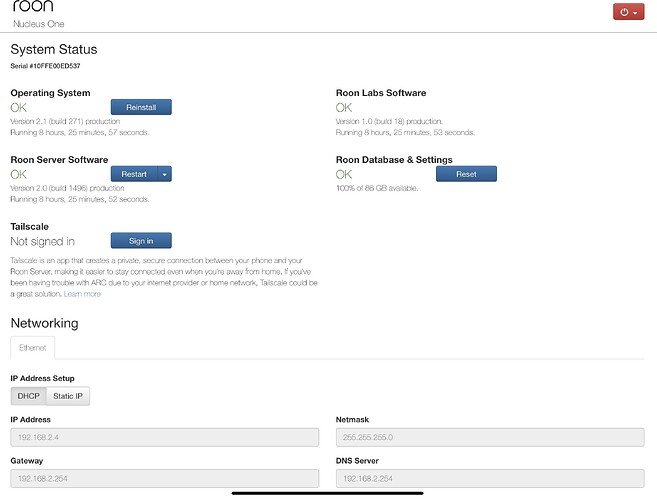The image size is (657, 499).
Task: Sign in to Tailscale
Action: (141, 241)
